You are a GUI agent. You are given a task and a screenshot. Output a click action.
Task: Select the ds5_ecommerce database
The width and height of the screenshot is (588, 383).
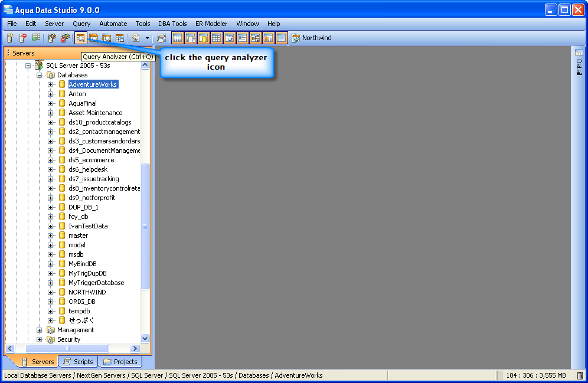[92, 160]
